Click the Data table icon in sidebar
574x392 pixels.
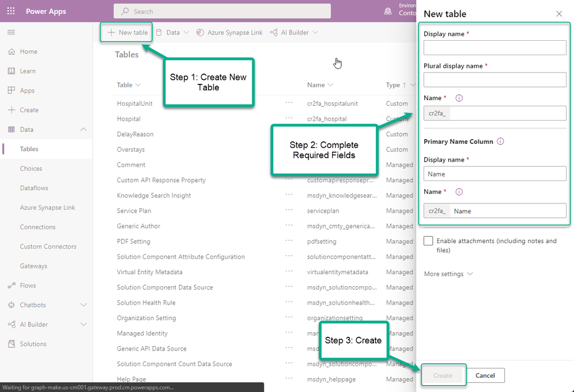tap(11, 129)
